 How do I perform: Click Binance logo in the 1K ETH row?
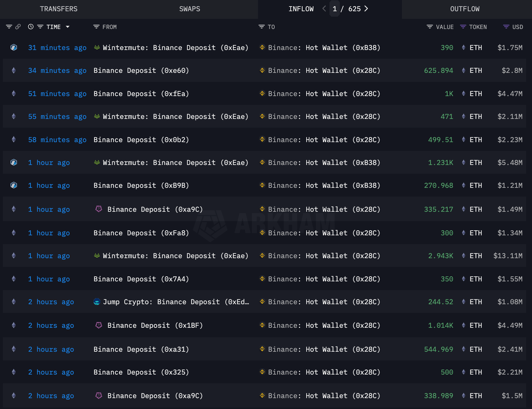pyautogui.click(x=262, y=94)
